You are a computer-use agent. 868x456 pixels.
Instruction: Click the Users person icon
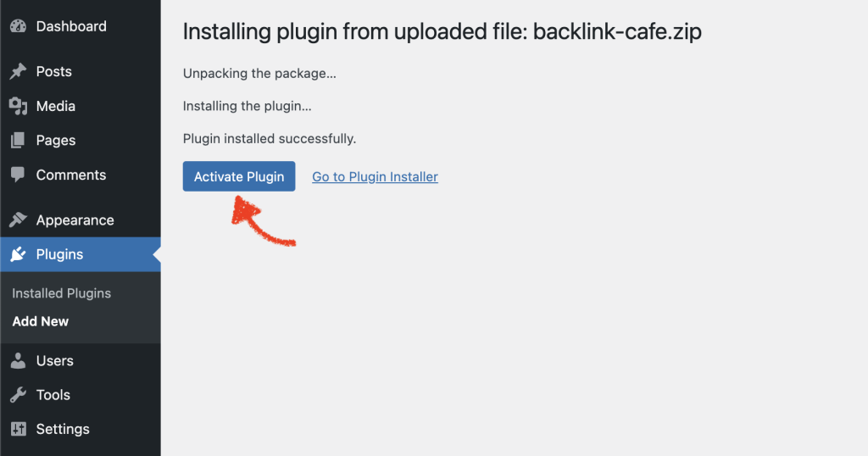pyautogui.click(x=18, y=360)
